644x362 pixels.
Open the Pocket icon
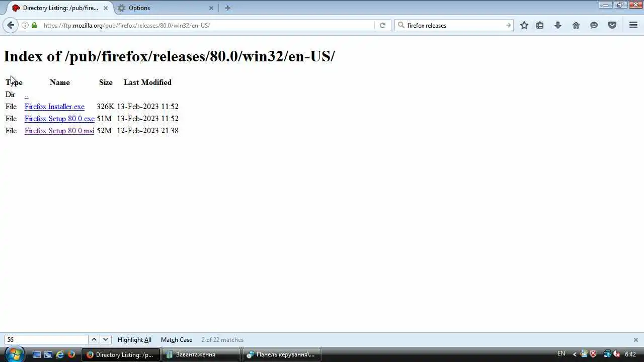(612, 25)
